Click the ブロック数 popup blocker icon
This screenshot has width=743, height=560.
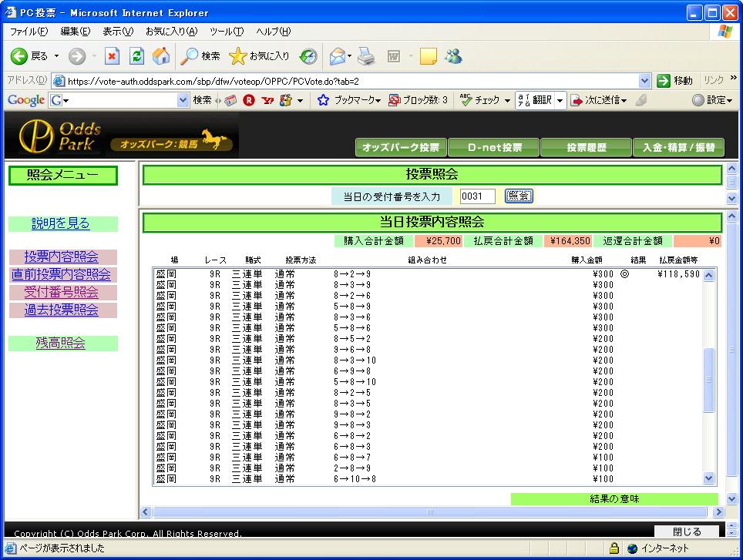coord(394,100)
